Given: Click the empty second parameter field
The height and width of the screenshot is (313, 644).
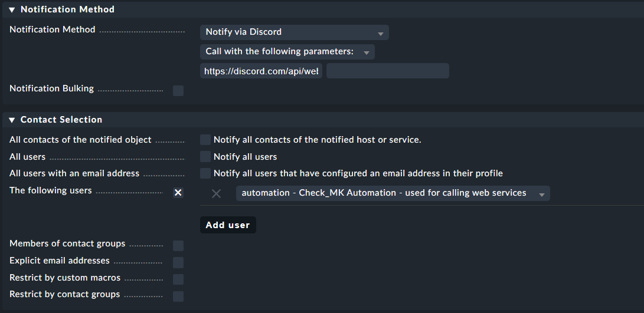Looking at the screenshot, I should (x=387, y=71).
